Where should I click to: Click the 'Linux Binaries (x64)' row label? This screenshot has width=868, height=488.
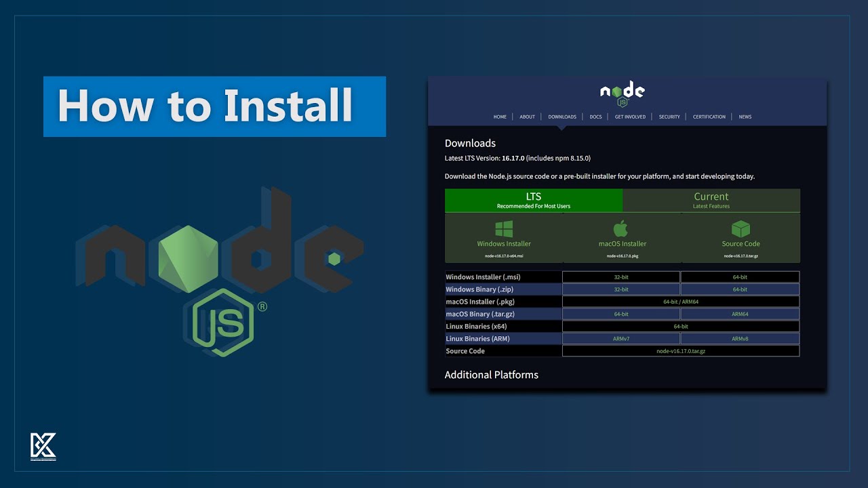pos(477,326)
